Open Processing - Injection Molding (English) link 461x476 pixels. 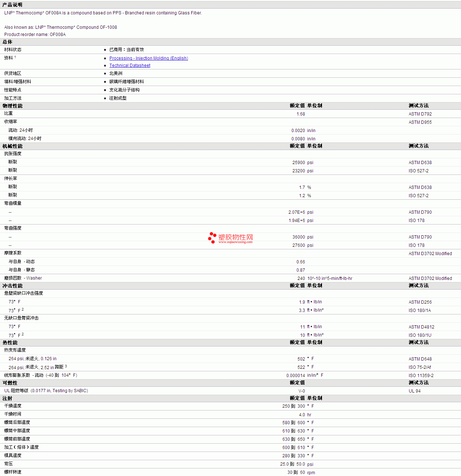click(x=149, y=58)
